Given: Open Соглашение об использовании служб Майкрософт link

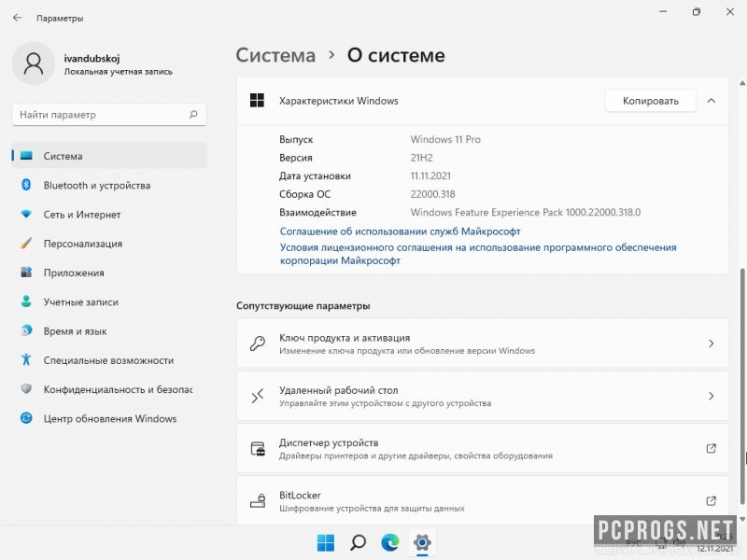Looking at the screenshot, I should [x=400, y=231].
